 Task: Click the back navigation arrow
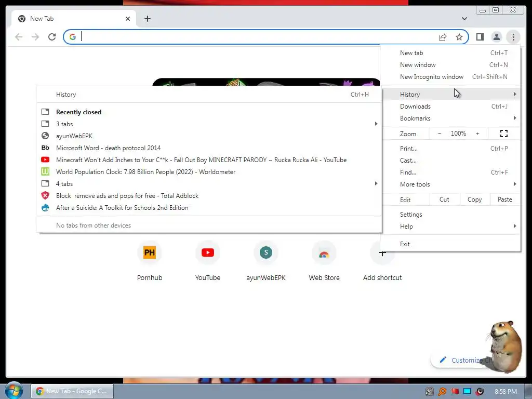tap(19, 37)
